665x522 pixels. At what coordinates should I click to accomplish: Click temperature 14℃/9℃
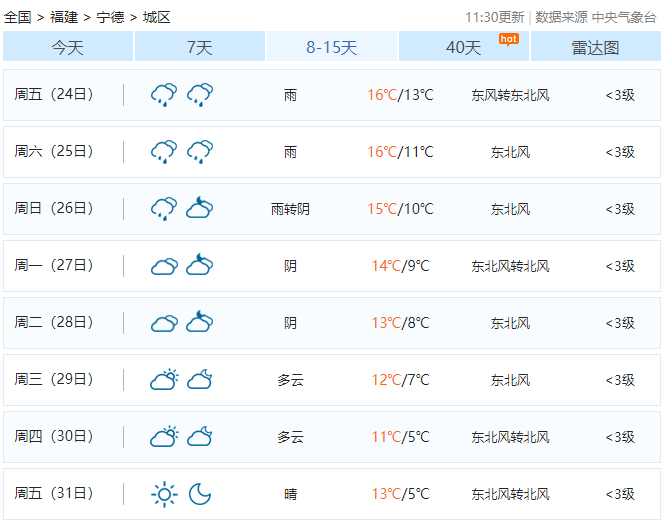click(x=400, y=265)
